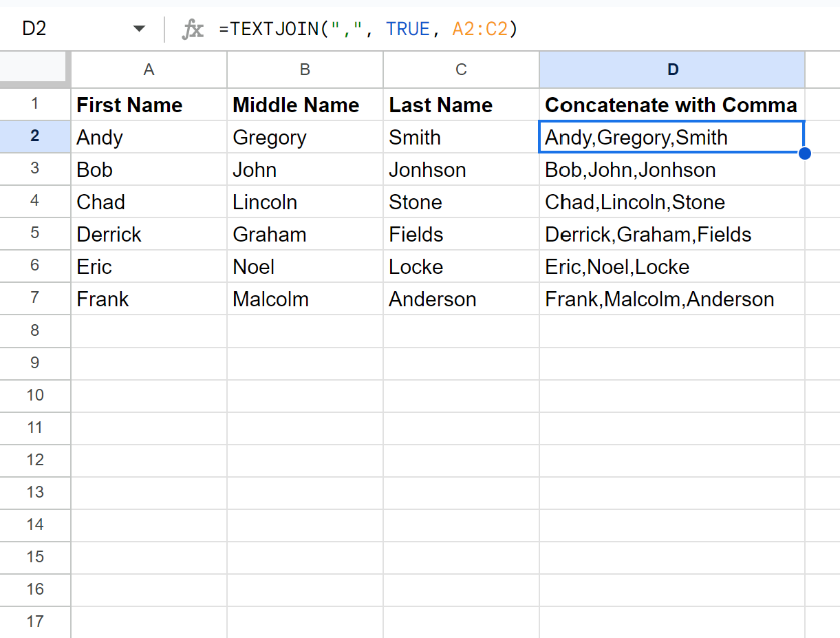The height and width of the screenshot is (638, 840).
Task: Select column A header
Action: coord(149,70)
